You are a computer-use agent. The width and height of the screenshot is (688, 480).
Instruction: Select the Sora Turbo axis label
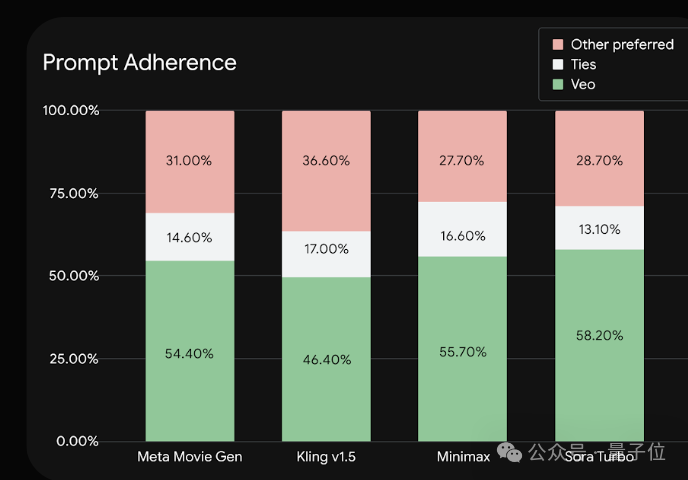click(x=599, y=457)
